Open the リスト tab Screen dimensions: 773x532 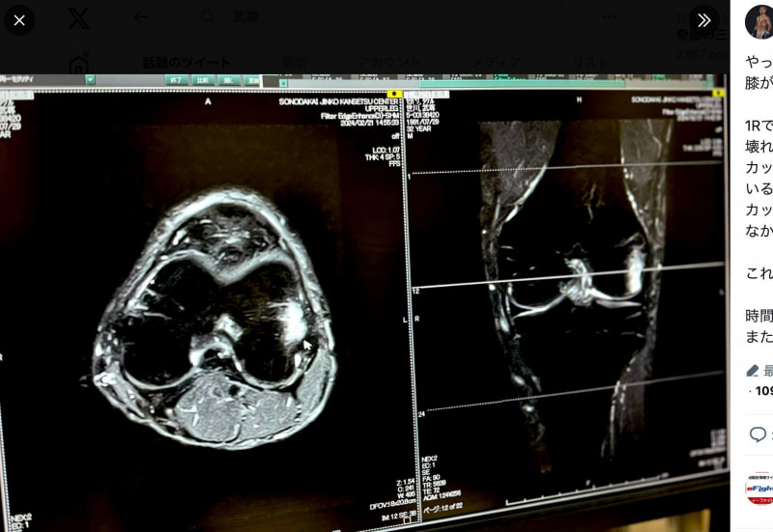tap(589, 62)
